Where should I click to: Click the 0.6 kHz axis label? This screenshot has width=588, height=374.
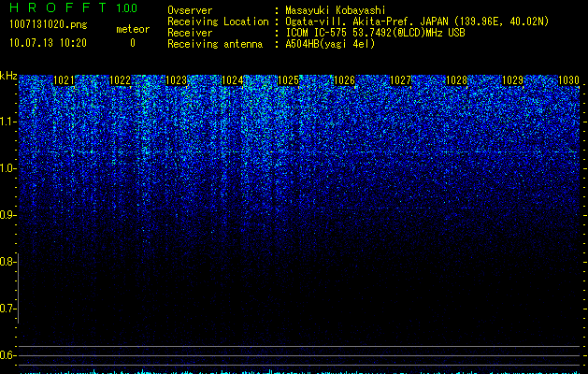click(x=8, y=355)
